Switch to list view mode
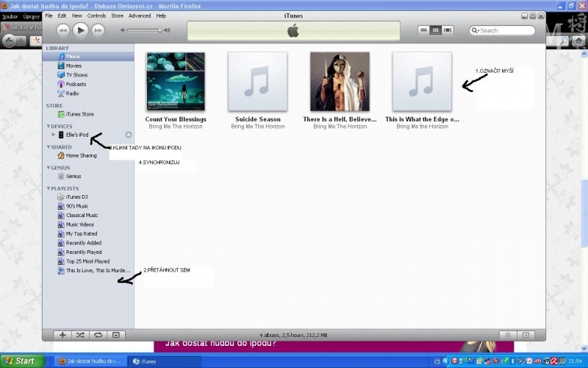Screen dimensions: 588x368 [423, 30]
